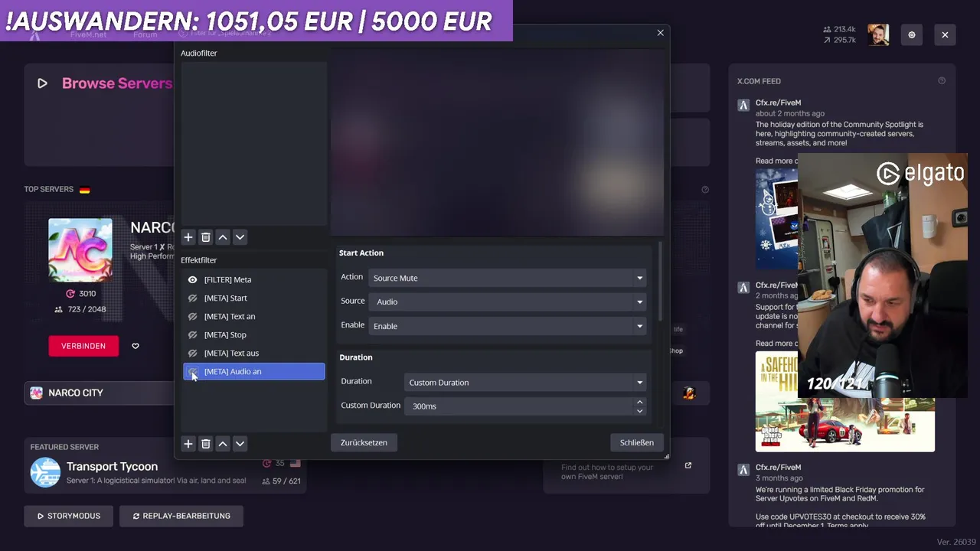Select the [META] Audio an filter row

254,372
